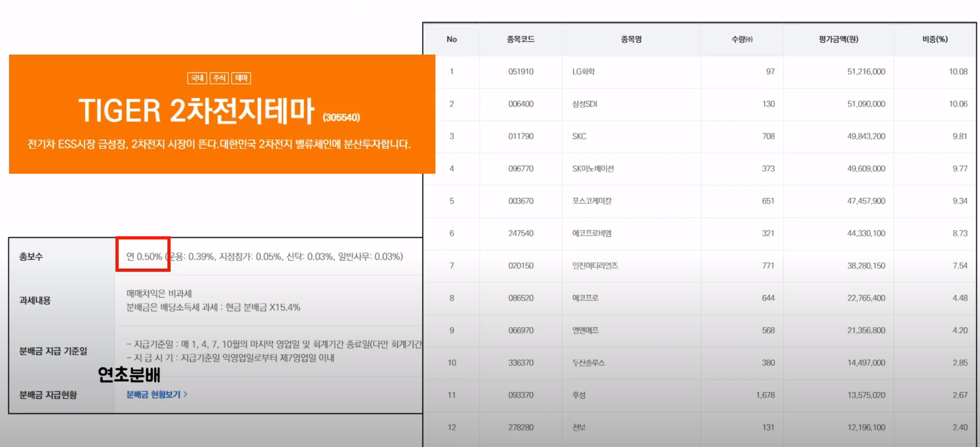Image resolution: width=980 pixels, height=447 pixels.
Task: Click stock code 011790
Action: tap(520, 136)
